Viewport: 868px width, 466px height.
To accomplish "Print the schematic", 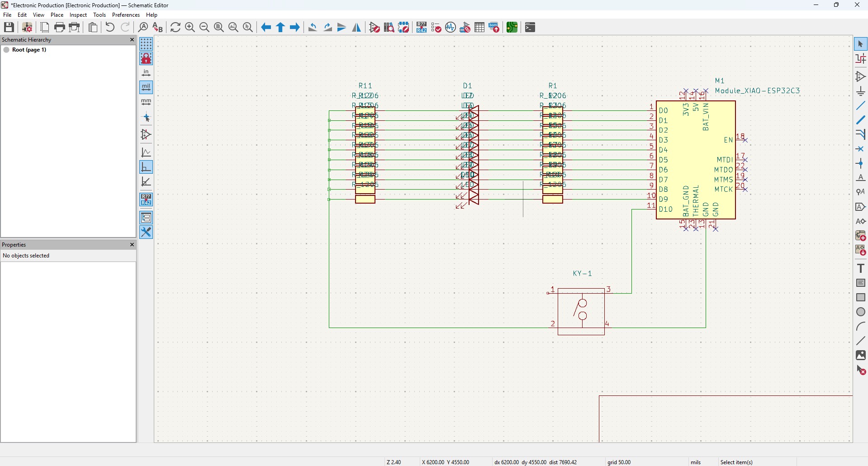I will tap(60, 27).
